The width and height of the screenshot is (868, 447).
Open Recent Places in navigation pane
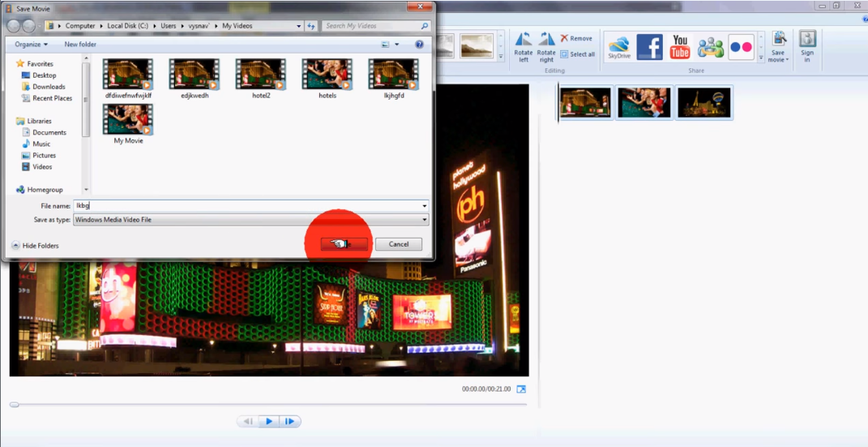pos(52,98)
